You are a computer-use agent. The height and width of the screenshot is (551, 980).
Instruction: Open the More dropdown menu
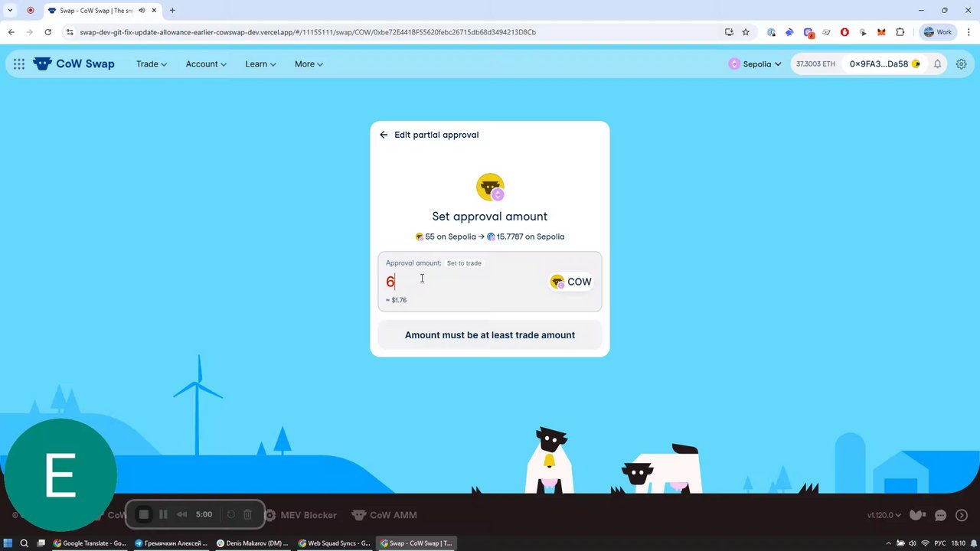[309, 64]
